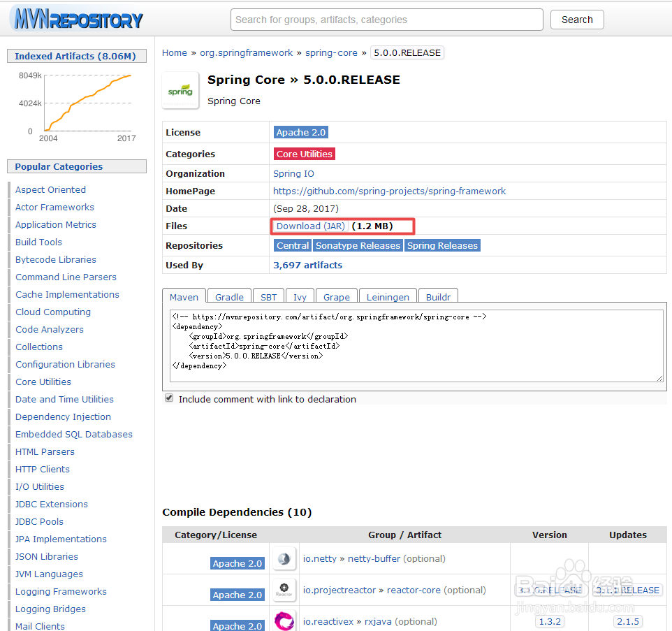Open the 3,697 artifacts link
672x631 pixels.
click(308, 266)
